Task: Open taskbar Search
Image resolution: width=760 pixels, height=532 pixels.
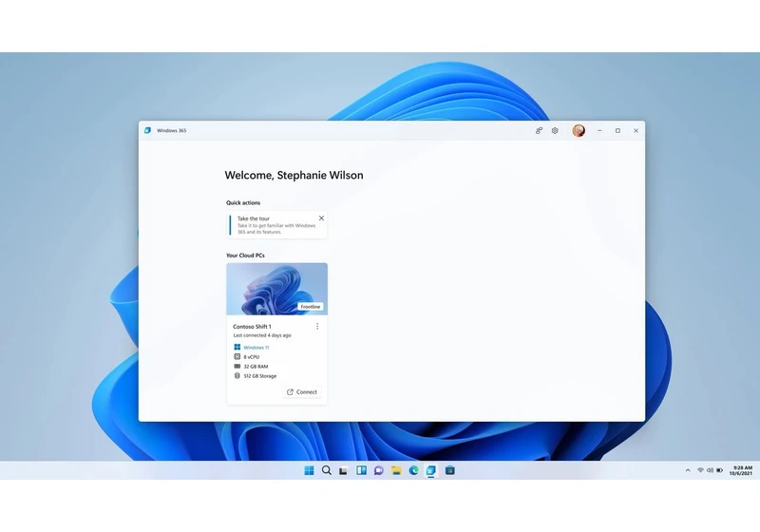Action: pos(327,470)
